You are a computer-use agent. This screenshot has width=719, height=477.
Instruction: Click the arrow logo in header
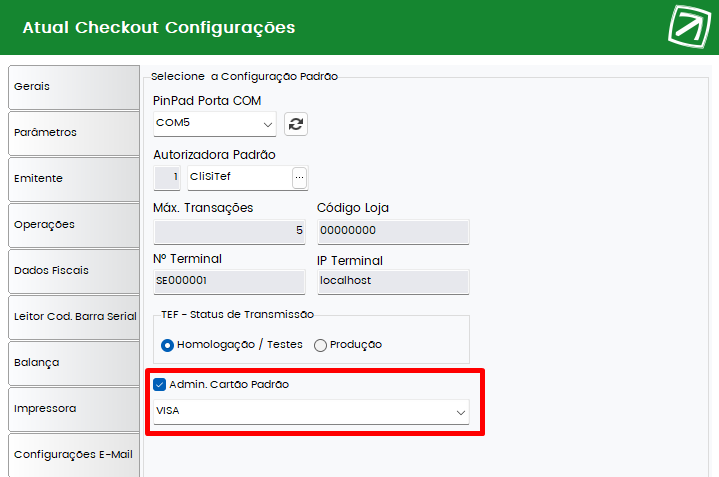point(689,27)
